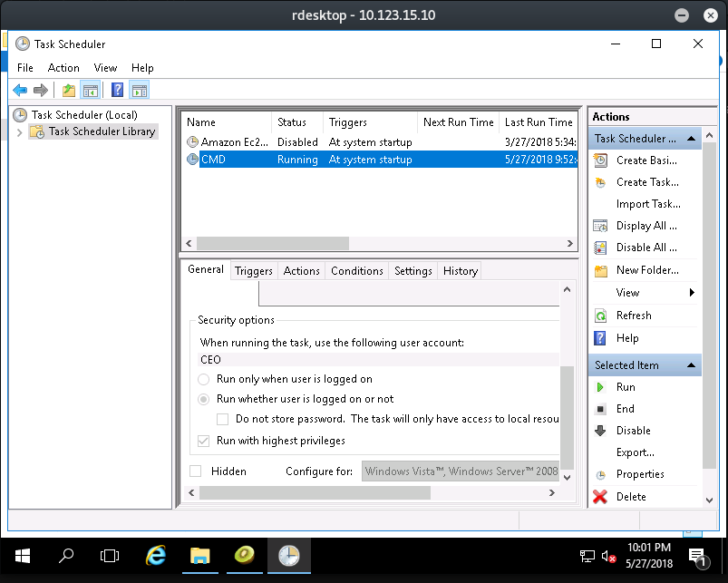Click the red Delete action icon
The width and height of the screenshot is (728, 583).
coord(600,497)
